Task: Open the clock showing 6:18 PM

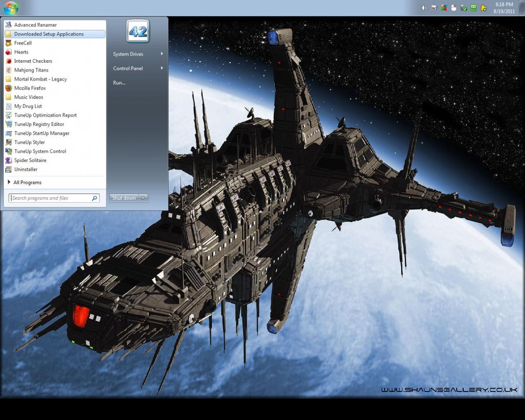Action: click(x=504, y=8)
